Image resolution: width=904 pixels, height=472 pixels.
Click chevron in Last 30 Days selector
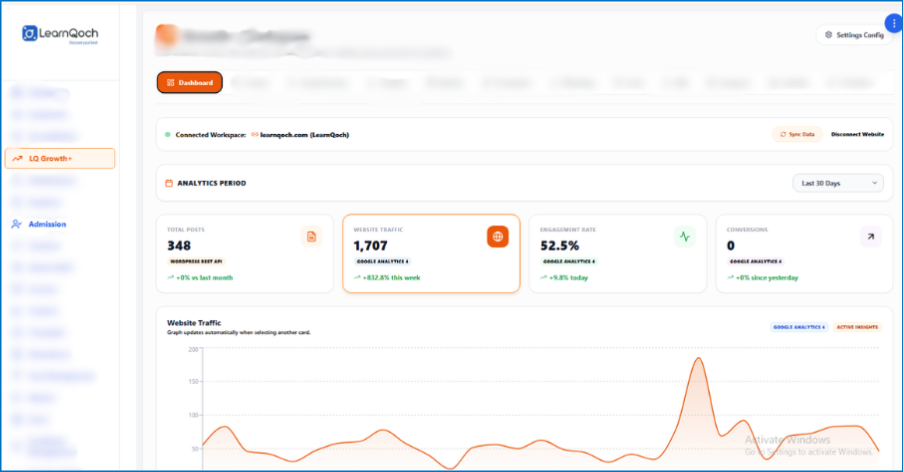coord(875,183)
